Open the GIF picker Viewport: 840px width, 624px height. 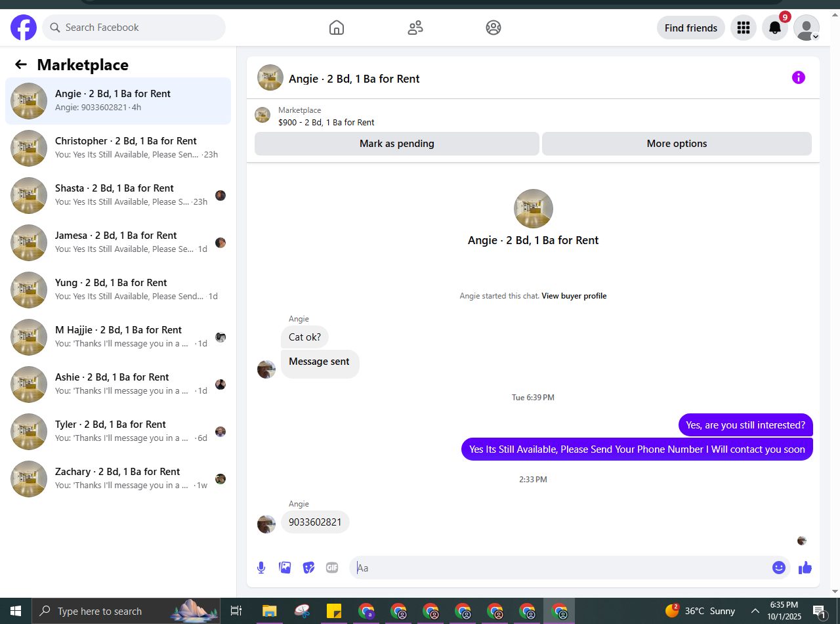[x=332, y=568]
